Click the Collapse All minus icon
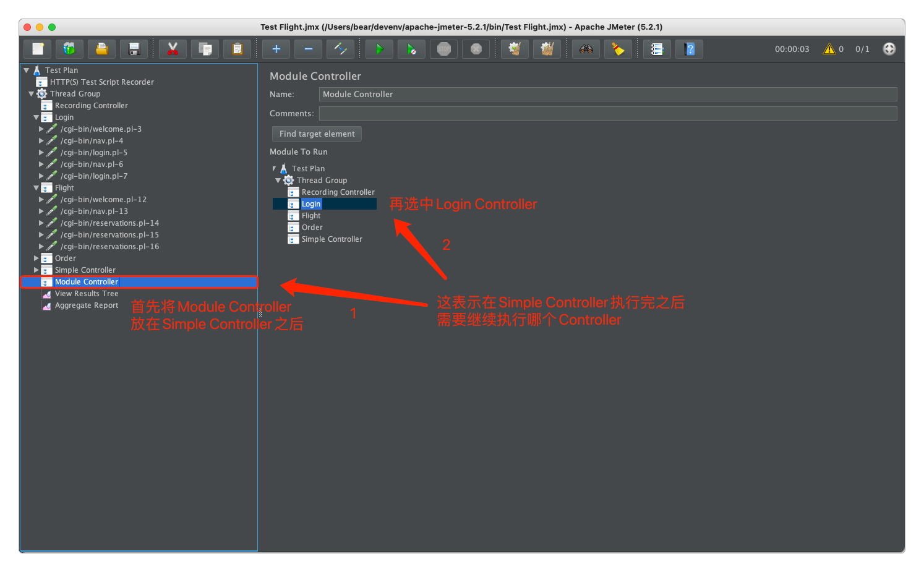This screenshot has width=924, height=572. pyautogui.click(x=309, y=49)
